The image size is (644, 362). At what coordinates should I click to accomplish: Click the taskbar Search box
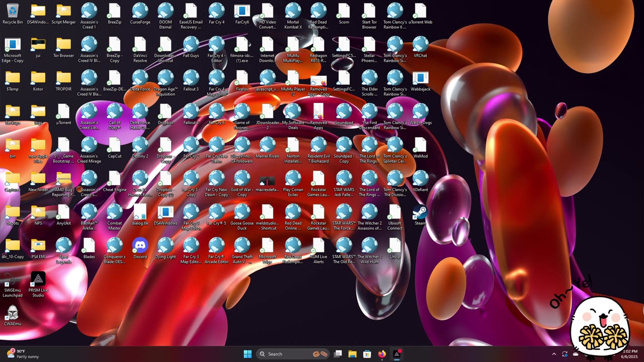click(x=293, y=354)
